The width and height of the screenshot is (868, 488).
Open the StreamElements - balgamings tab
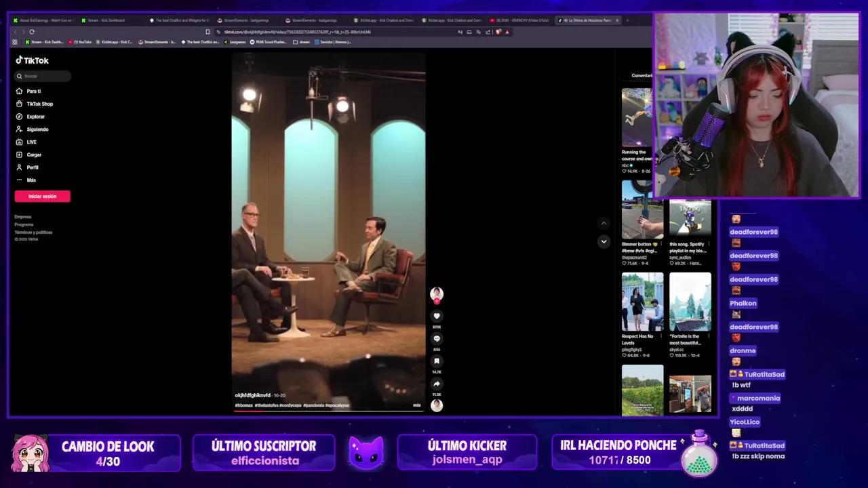pyautogui.click(x=244, y=20)
